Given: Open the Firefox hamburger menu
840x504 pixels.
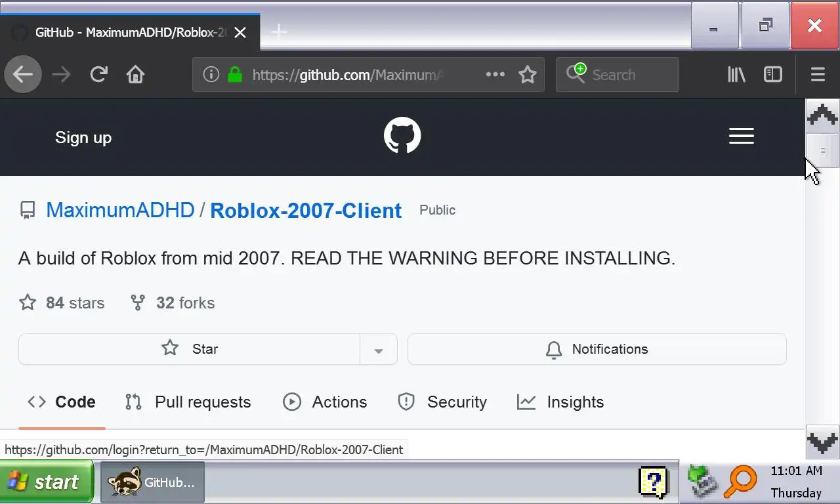Looking at the screenshot, I should click(x=818, y=74).
